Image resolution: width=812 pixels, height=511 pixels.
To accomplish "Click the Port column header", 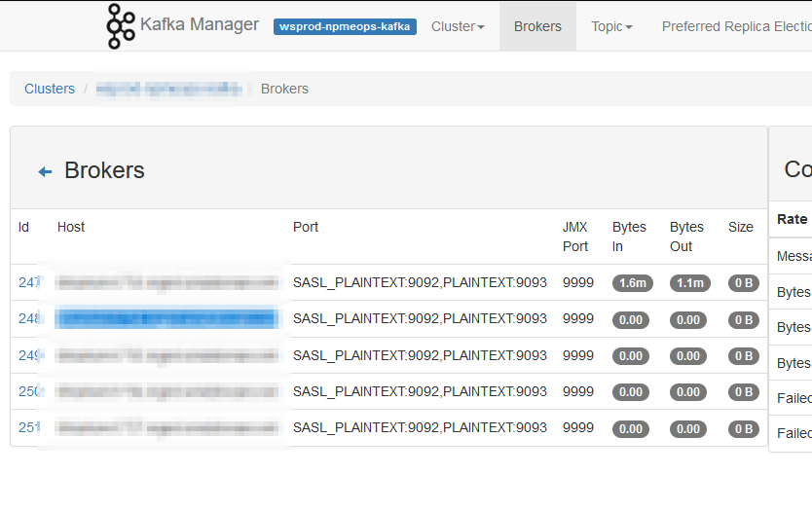I will (x=306, y=228).
